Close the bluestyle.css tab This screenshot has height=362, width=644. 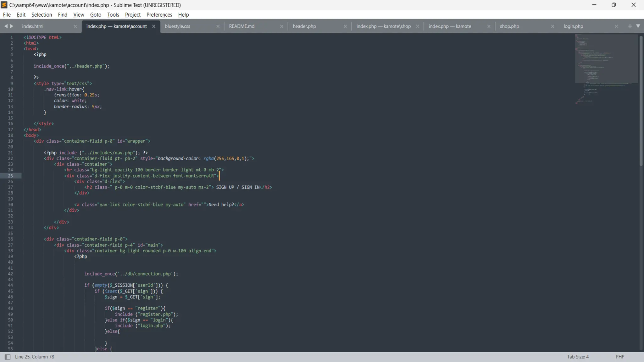click(218, 26)
